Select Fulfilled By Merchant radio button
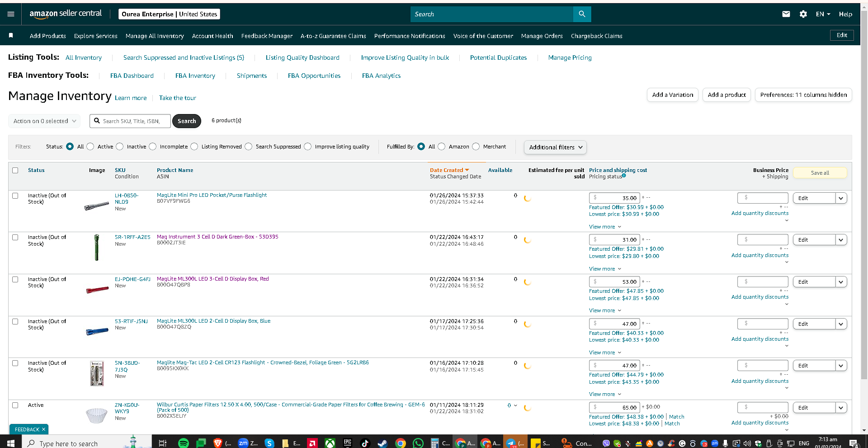868x448 pixels. 476,147
